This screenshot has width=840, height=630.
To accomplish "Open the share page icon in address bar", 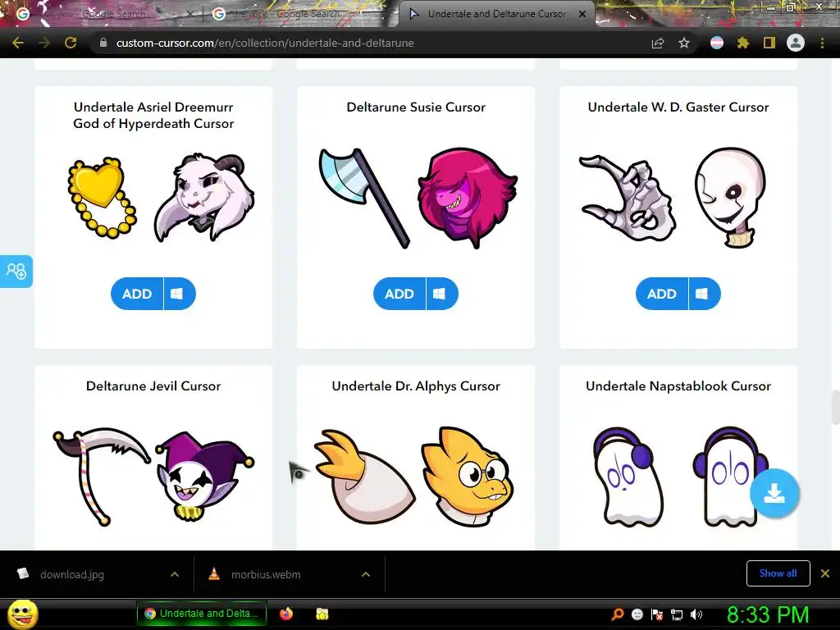I will 658,43.
